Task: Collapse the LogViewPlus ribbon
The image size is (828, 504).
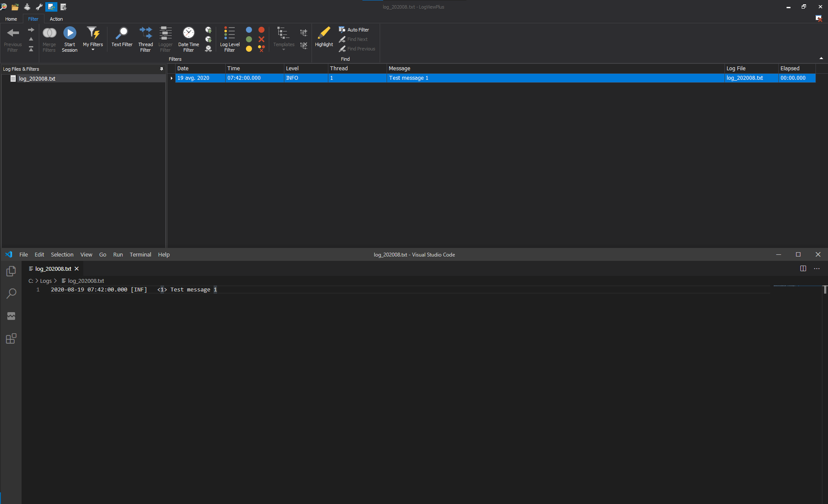Action: (x=821, y=58)
